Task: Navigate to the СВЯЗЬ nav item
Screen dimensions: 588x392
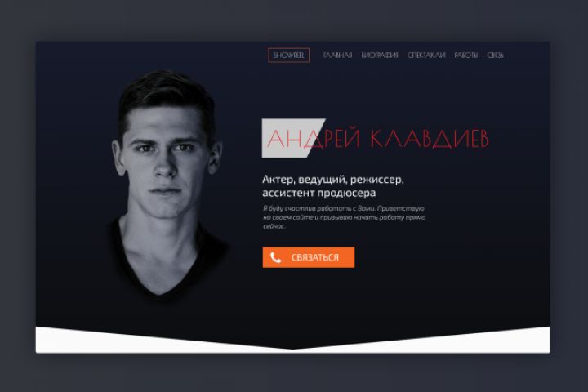Action: pyautogui.click(x=495, y=56)
